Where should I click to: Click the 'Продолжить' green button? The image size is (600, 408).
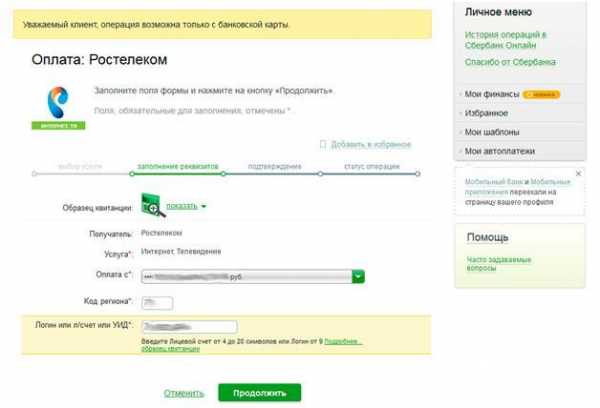[259, 393]
